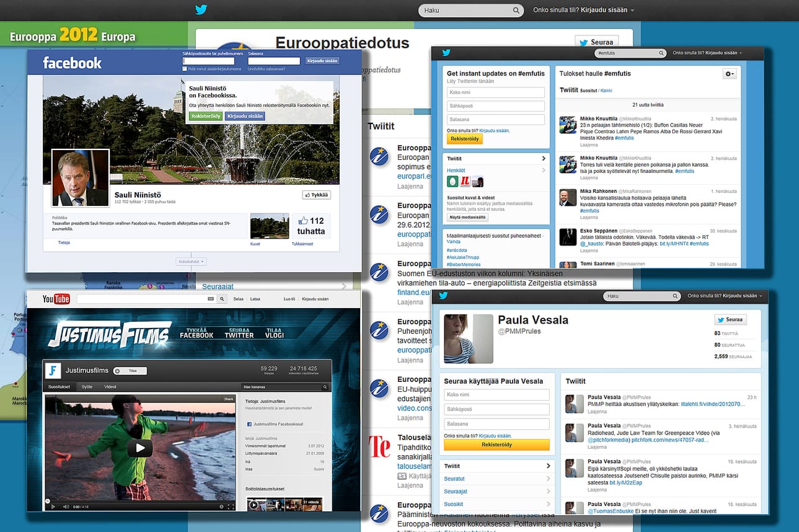Switch to the Syöte tab on the YouTube channel
The width and height of the screenshot is (799, 532).
point(87,387)
